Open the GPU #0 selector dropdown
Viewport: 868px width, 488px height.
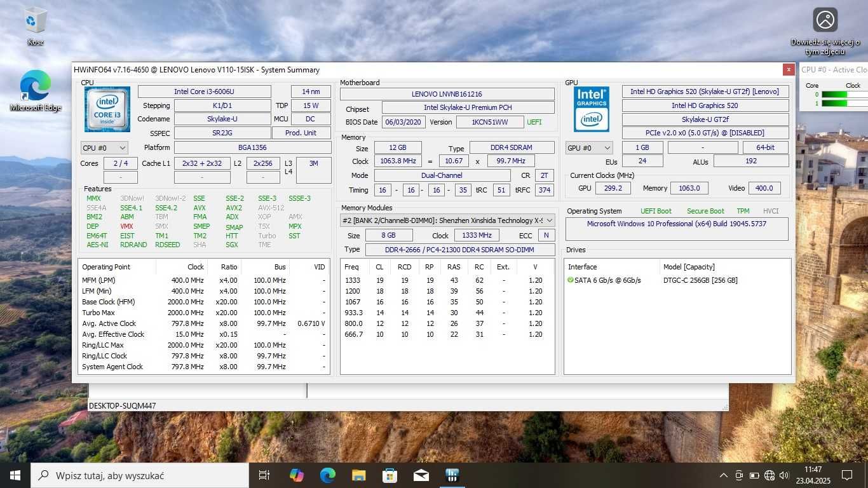(589, 147)
